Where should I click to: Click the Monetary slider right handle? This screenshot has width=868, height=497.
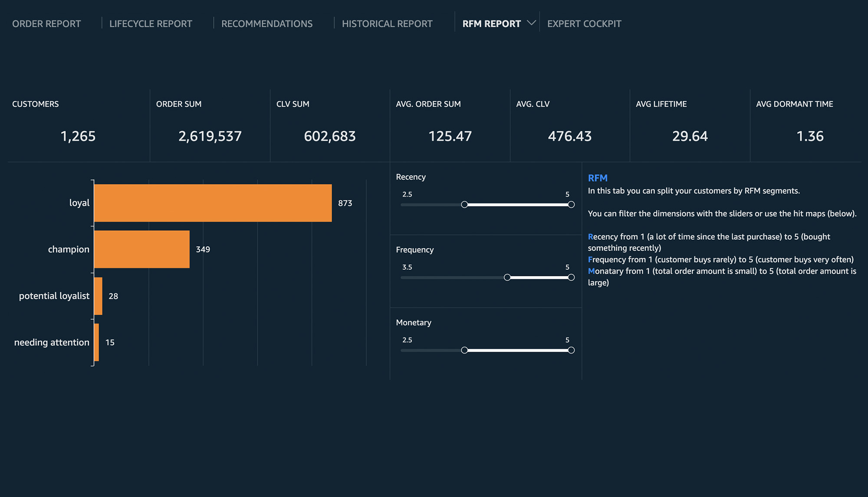point(571,350)
